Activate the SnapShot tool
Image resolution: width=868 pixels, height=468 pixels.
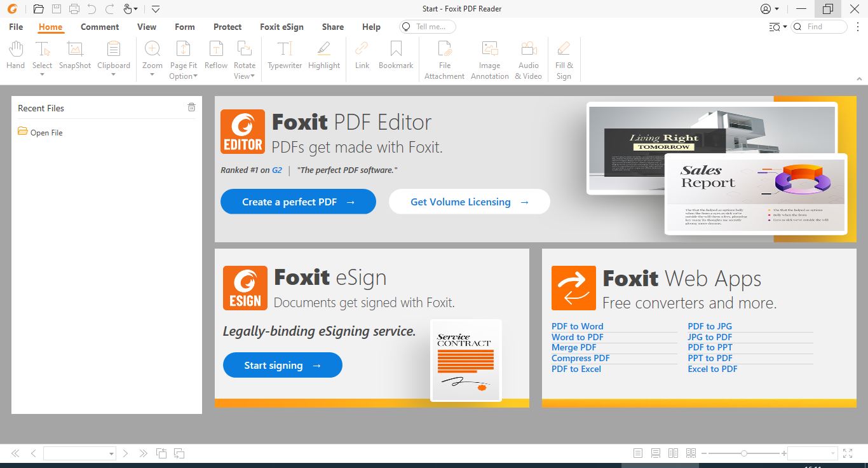coord(75,55)
